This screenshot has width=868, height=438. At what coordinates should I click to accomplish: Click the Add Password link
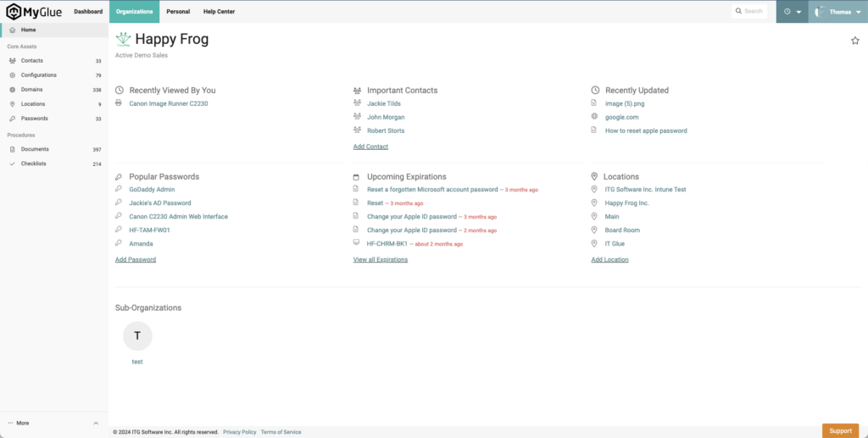[x=136, y=259]
